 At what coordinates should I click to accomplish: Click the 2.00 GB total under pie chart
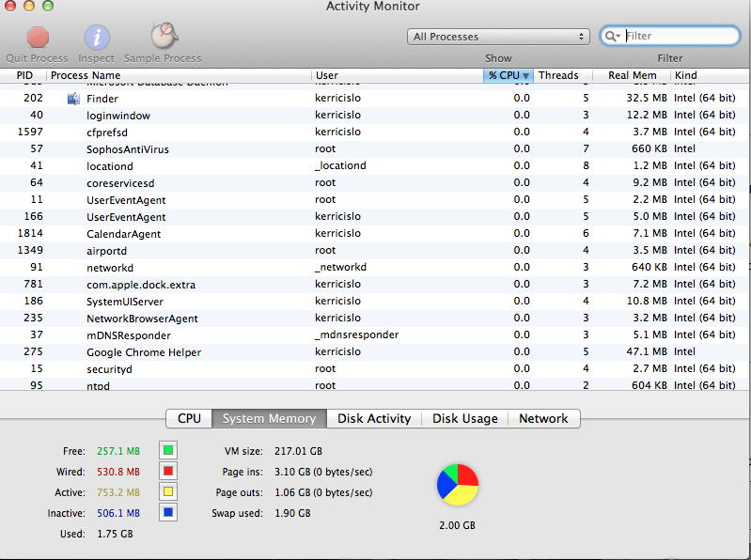(x=457, y=525)
